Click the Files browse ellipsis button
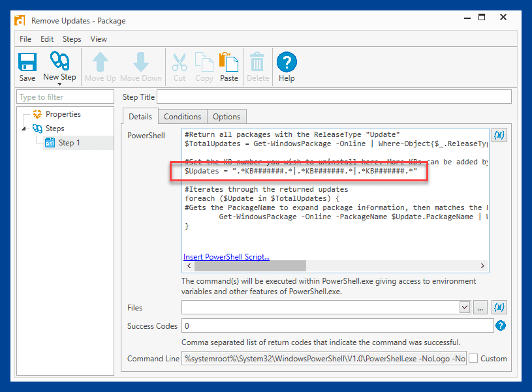Image resolution: width=532 pixels, height=392 pixels. pos(480,308)
